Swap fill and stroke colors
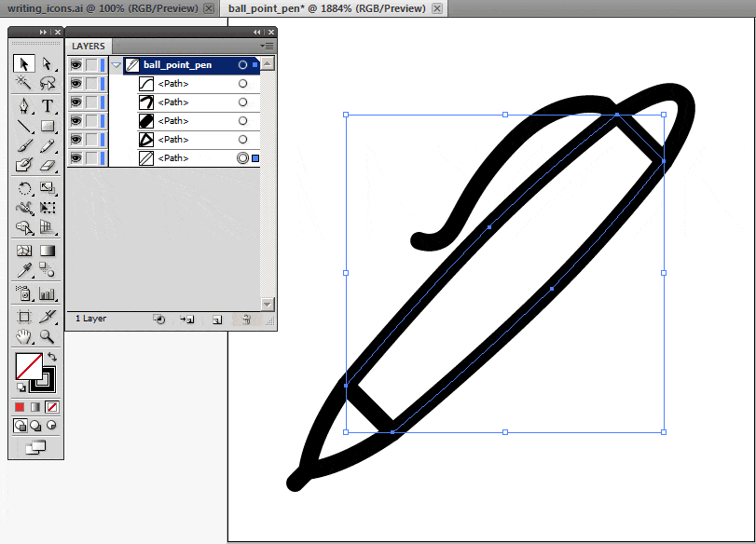756x544 pixels. [x=53, y=357]
